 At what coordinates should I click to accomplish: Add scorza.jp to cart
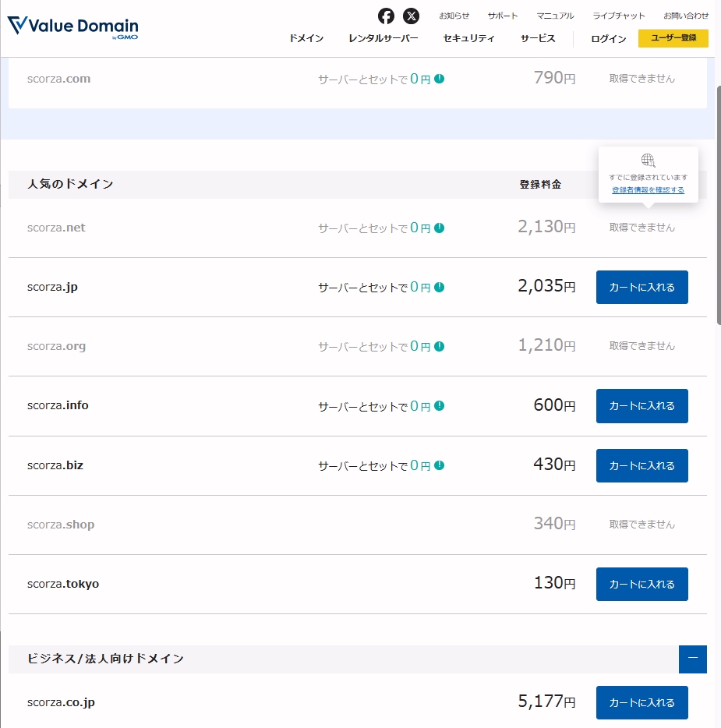(642, 288)
